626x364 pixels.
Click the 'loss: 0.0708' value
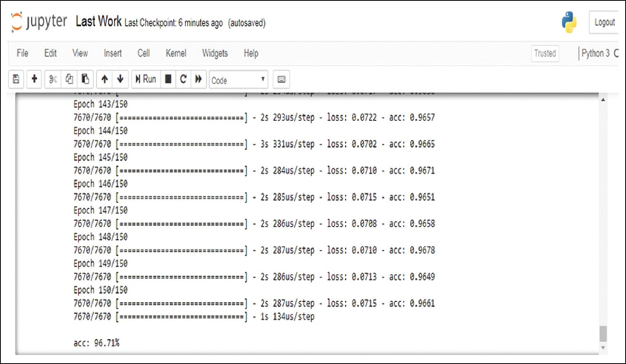click(x=352, y=224)
